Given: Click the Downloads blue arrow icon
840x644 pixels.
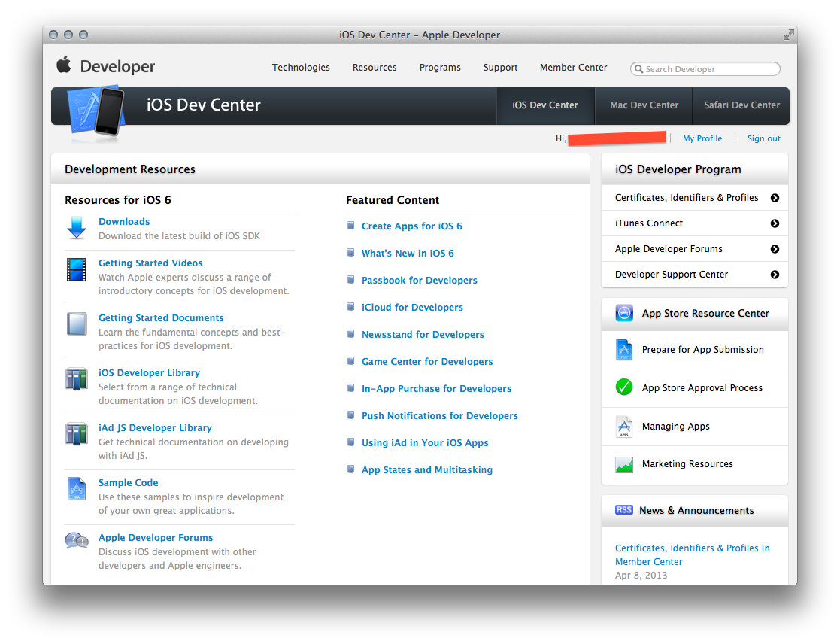Looking at the screenshot, I should point(77,228).
